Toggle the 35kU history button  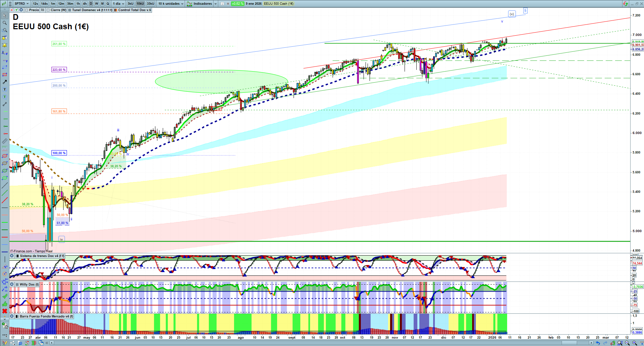click(x=151, y=4)
